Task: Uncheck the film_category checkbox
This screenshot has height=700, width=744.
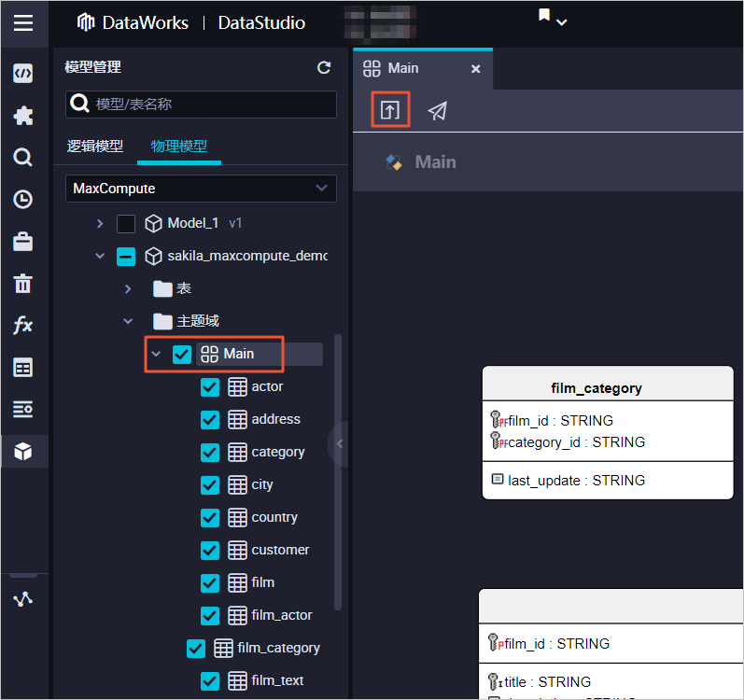Action: pos(196,649)
